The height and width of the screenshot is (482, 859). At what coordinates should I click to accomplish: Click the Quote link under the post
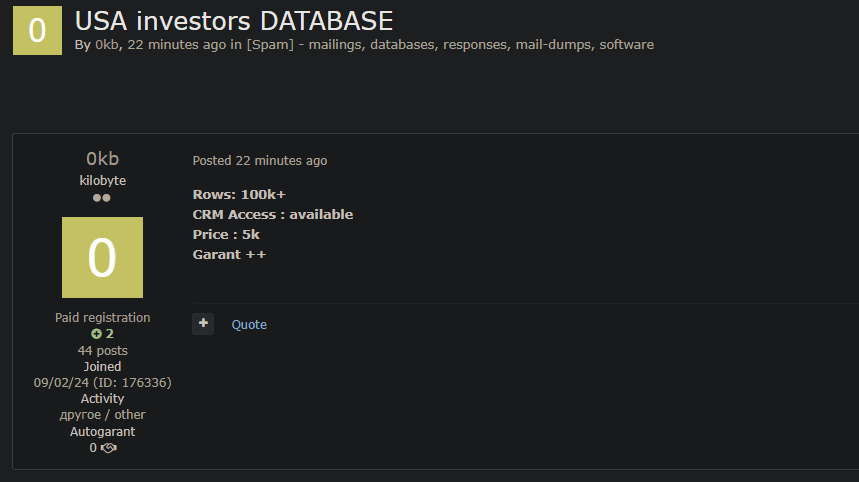tap(249, 324)
